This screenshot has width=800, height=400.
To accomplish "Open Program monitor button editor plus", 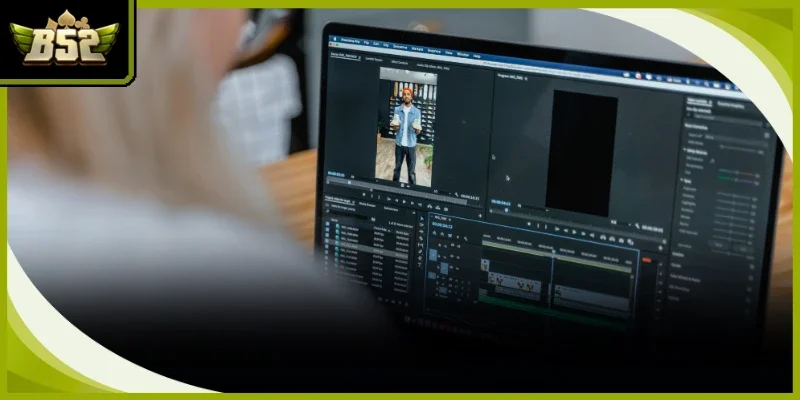I will coord(660,248).
